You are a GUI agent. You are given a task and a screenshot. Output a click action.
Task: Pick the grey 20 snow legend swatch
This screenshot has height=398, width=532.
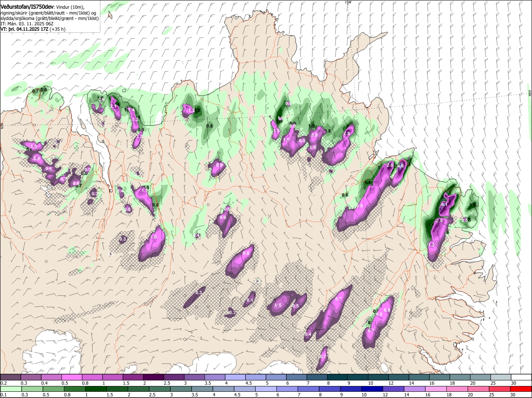pyautogui.click(x=480, y=377)
